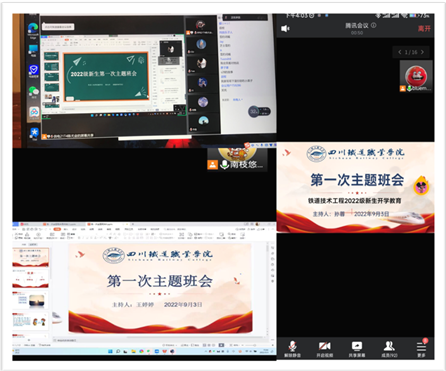Open the green WeChat icon on desktop
Screen dimensions: 446x371
(33, 91)
